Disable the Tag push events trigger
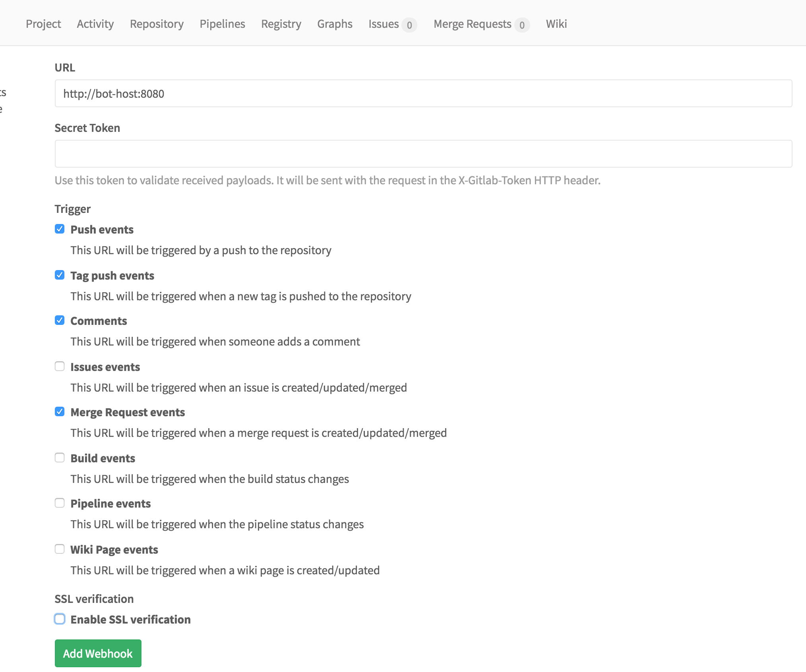Screen dimensions: 806x672 (x=60, y=275)
